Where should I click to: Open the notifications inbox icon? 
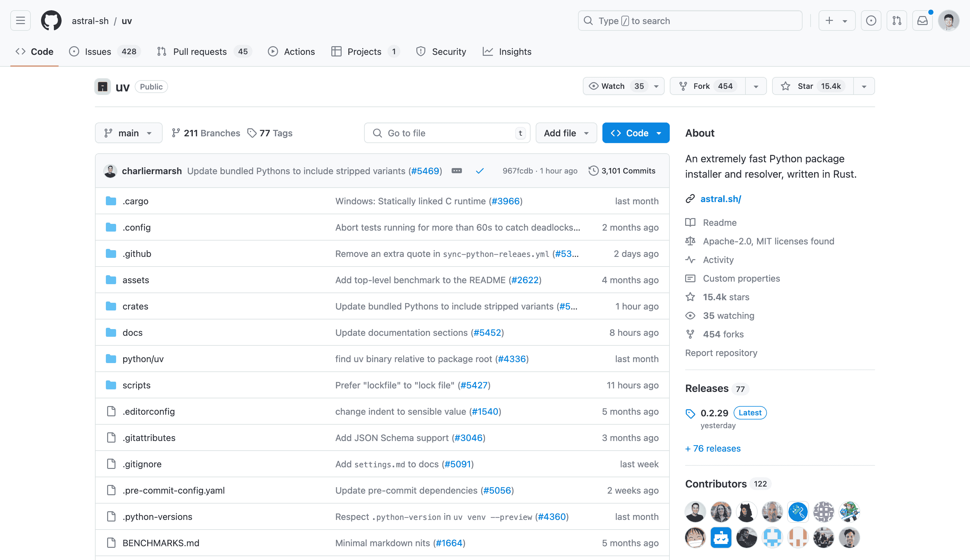pyautogui.click(x=922, y=21)
